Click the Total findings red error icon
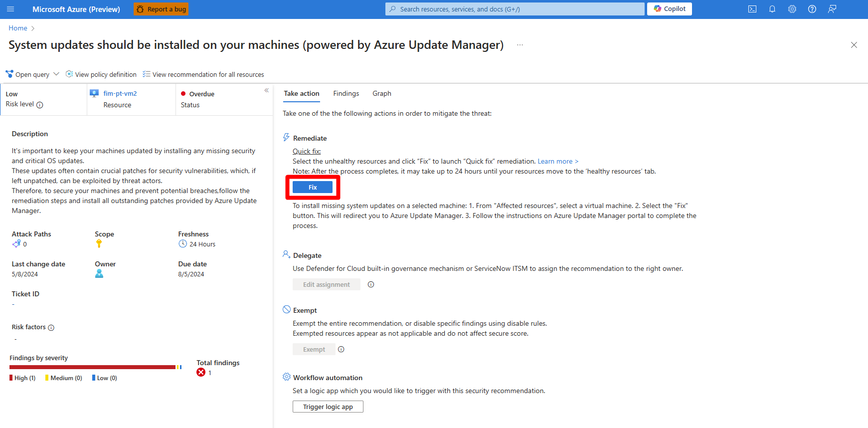Image resolution: width=868 pixels, height=428 pixels. [201, 372]
